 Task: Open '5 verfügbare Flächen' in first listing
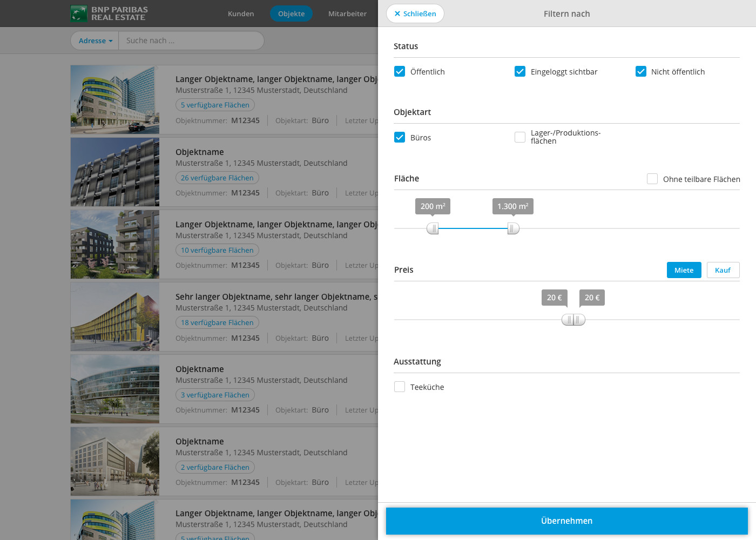coord(215,105)
